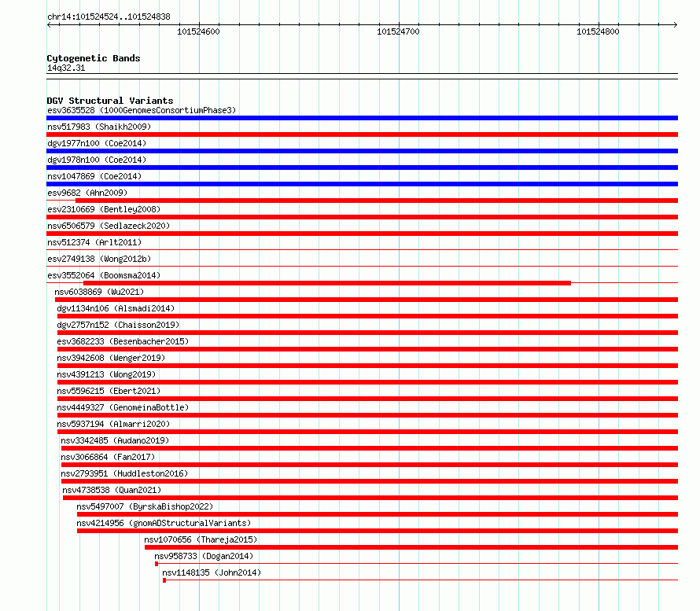Click the thin red line under esv2749138
Viewport: 700px width, 611px height.
coord(362,267)
